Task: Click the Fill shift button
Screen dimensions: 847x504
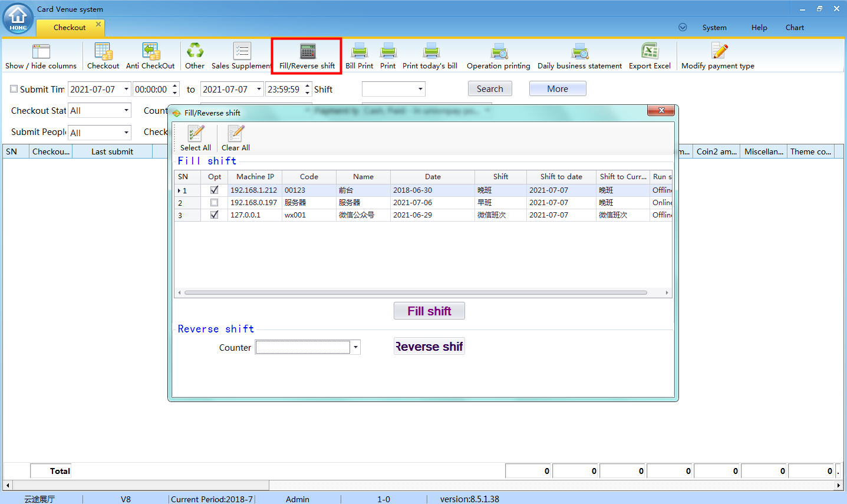Action: point(429,311)
